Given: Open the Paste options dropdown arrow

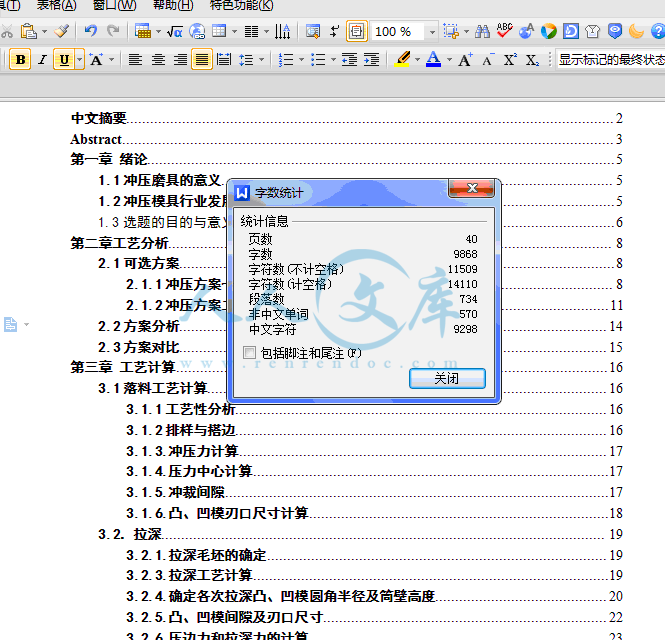Looking at the screenshot, I should (x=45, y=31).
